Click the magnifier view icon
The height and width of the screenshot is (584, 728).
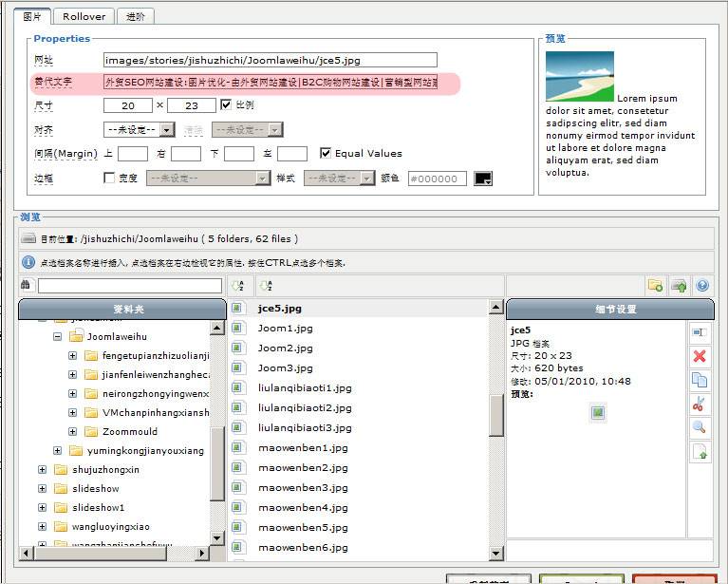(x=700, y=427)
